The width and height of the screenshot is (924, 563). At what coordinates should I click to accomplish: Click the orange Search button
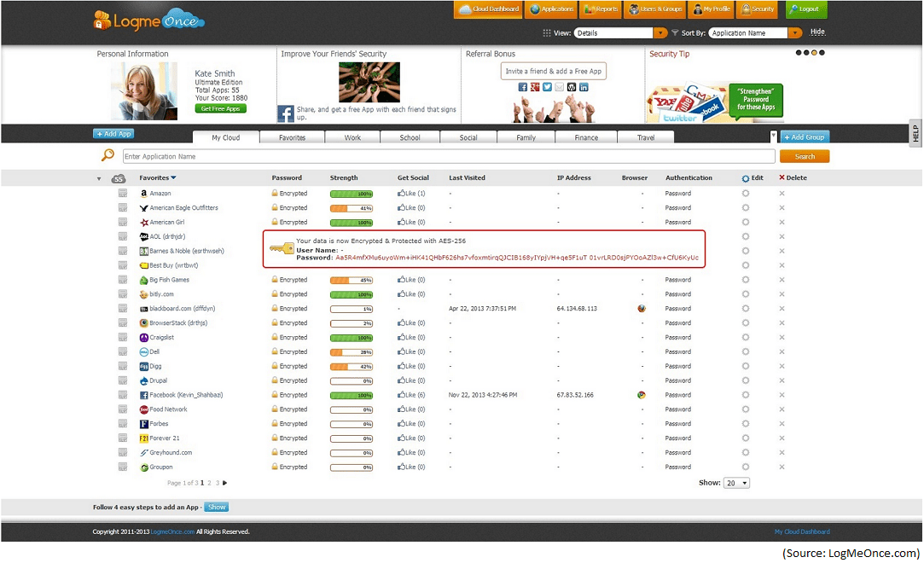(805, 156)
